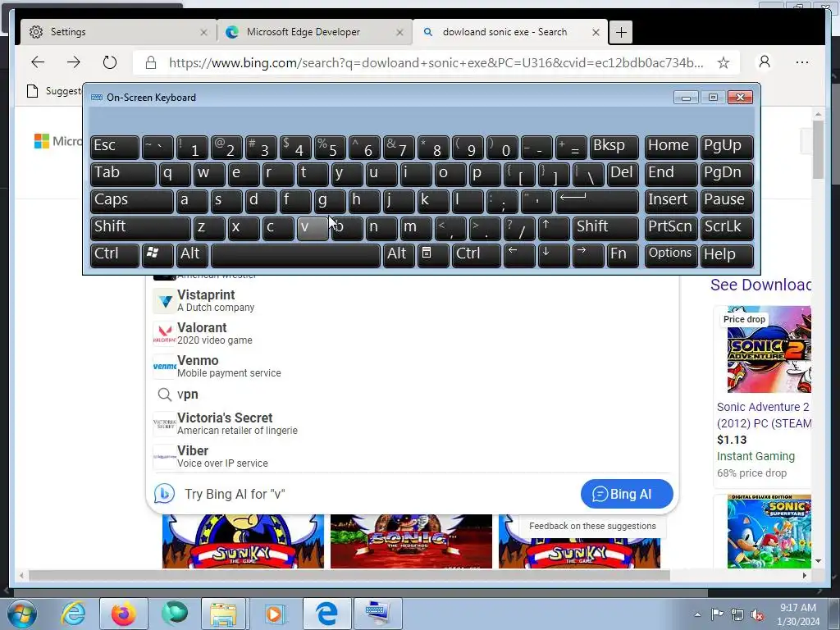Tap the left arrow key on keyboard

519,254
